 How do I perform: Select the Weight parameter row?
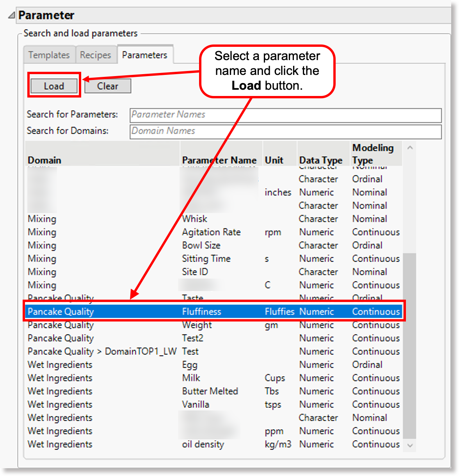pyautogui.click(x=213, y=325)
